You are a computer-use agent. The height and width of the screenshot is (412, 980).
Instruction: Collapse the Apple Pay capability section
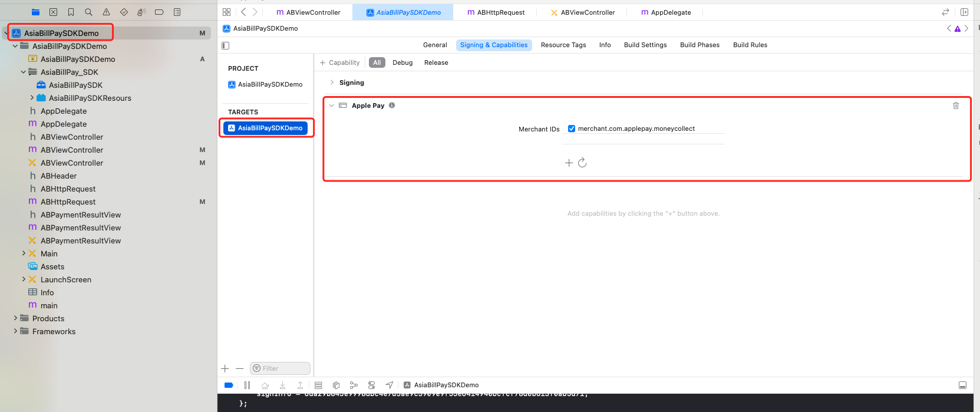(x=331, y=106)
